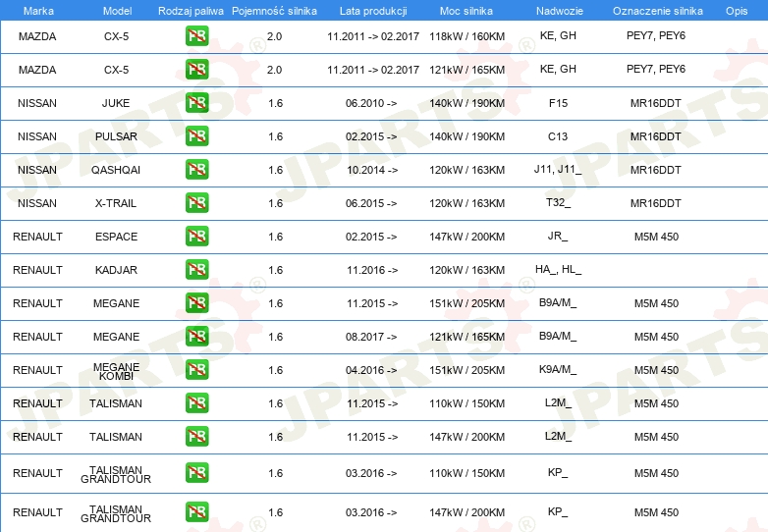
Task: Select the X-TRAIL model cell
Action: click(116, 203)
